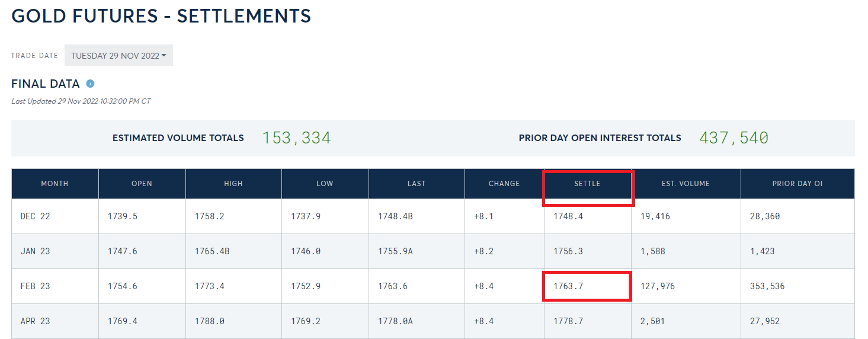Select the APR 23 month row
868x339 pixels.
pos(36,321)
